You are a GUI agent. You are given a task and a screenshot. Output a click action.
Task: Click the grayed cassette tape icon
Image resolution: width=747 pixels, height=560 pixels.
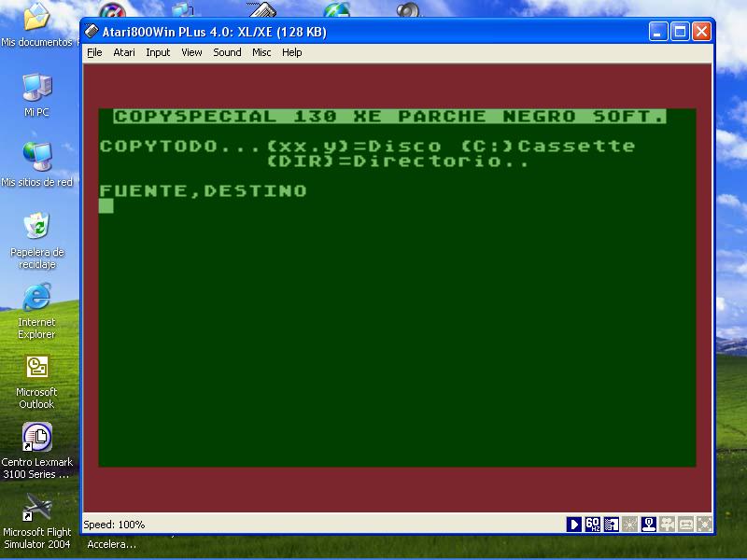(x=685, y=525)
